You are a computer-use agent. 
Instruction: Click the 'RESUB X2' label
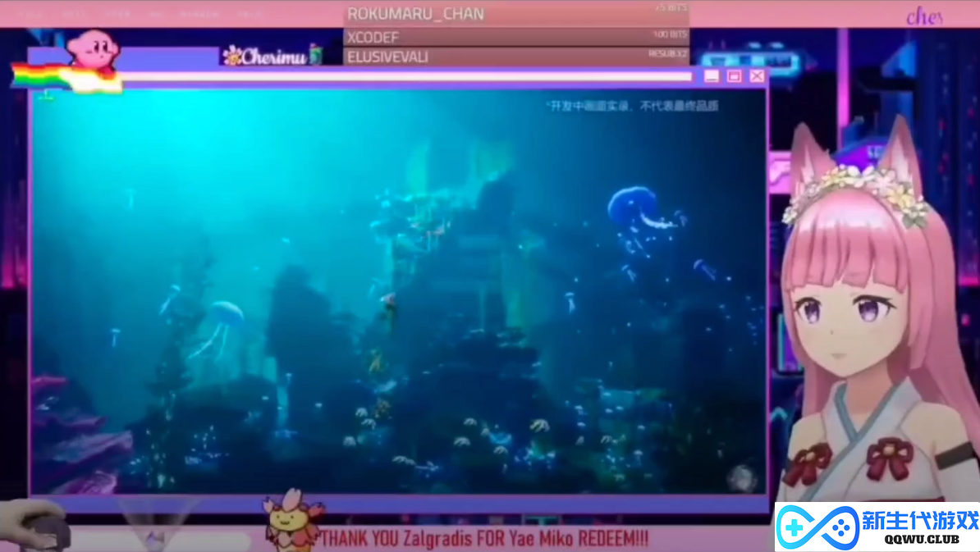point(667,53)
